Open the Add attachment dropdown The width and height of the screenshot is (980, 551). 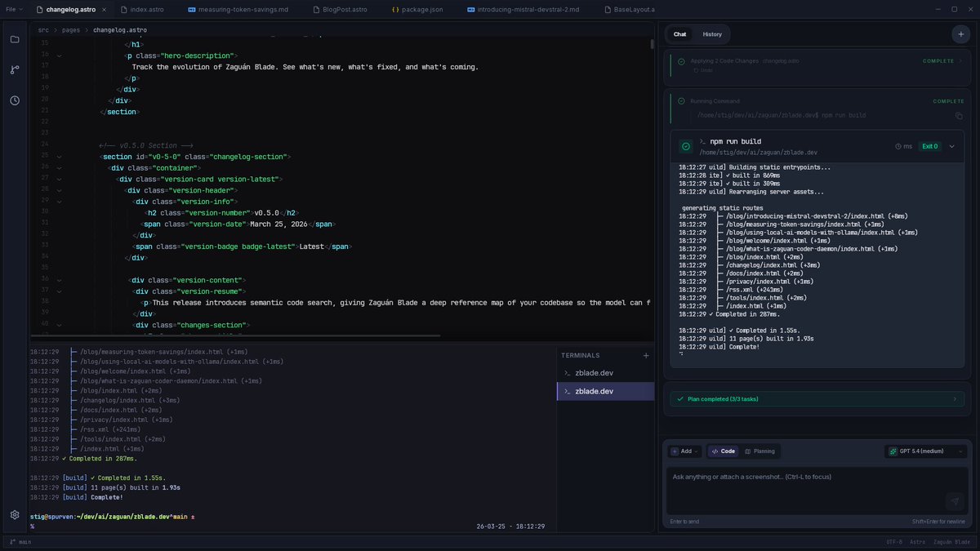(x=685, y=451)
